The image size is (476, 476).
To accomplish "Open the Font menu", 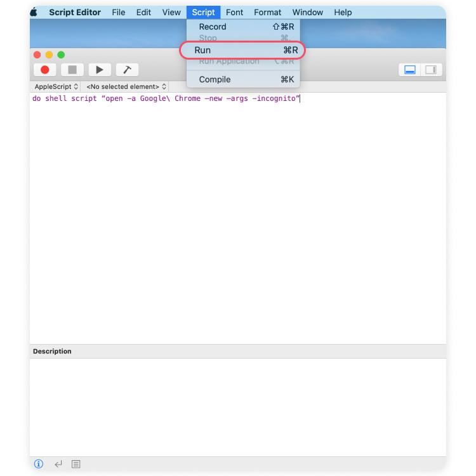I will tap(234, 12).
